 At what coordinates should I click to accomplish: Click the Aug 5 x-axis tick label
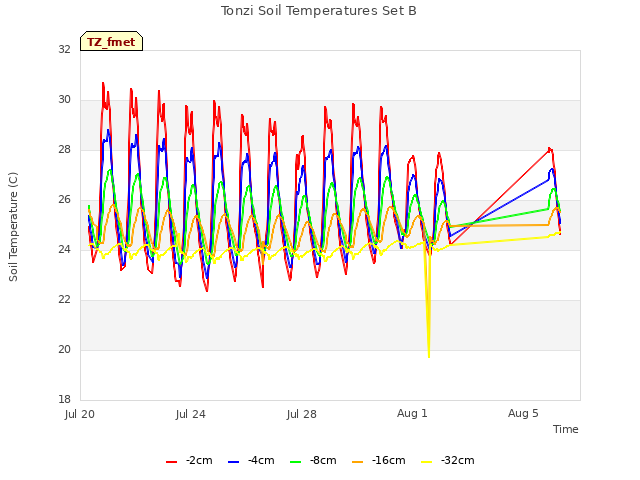point(523,413)
